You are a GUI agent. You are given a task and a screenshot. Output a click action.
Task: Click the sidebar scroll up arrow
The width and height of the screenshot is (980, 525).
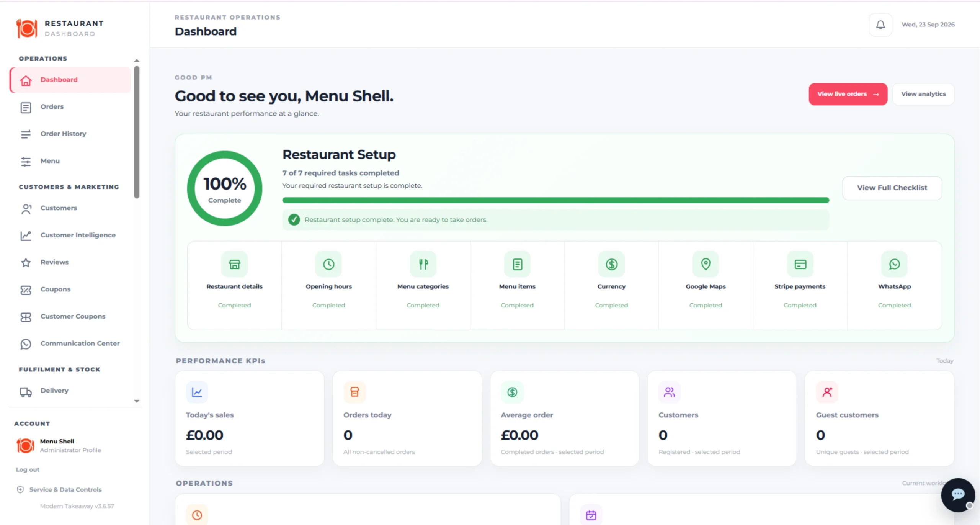click(x=137, y=61)
